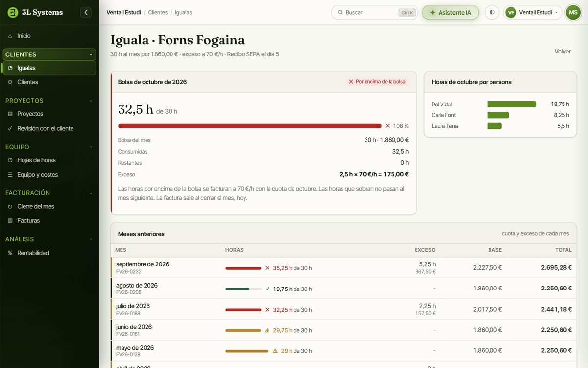Open Facturas in the sidebar
This screenshot has height=368, width=588.
click(49, 221)
